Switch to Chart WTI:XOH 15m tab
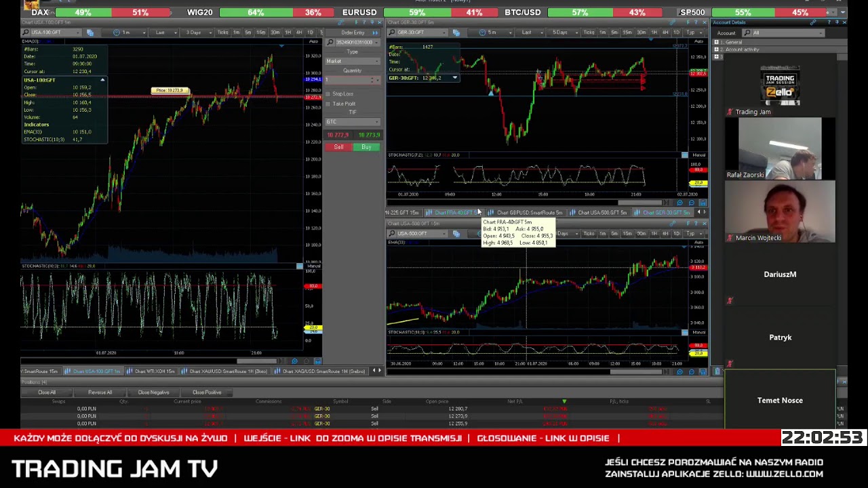 click(153, 371)
